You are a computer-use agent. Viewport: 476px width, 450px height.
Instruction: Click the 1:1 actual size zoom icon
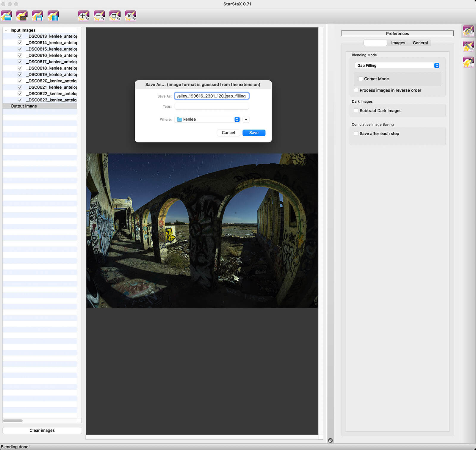(x=130, y=16)
